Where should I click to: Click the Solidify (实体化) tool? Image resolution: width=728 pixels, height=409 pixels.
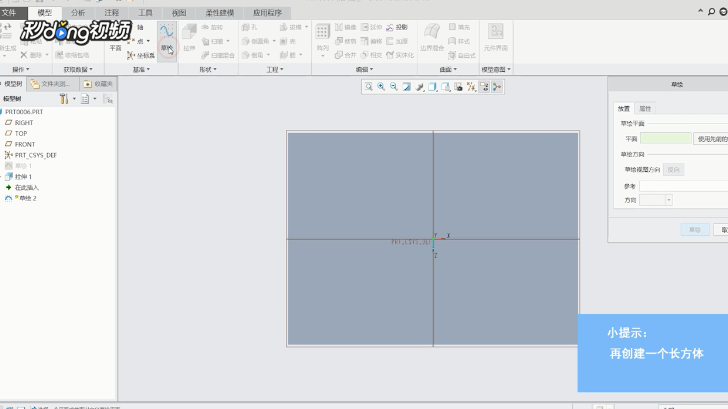pos(400,55)
